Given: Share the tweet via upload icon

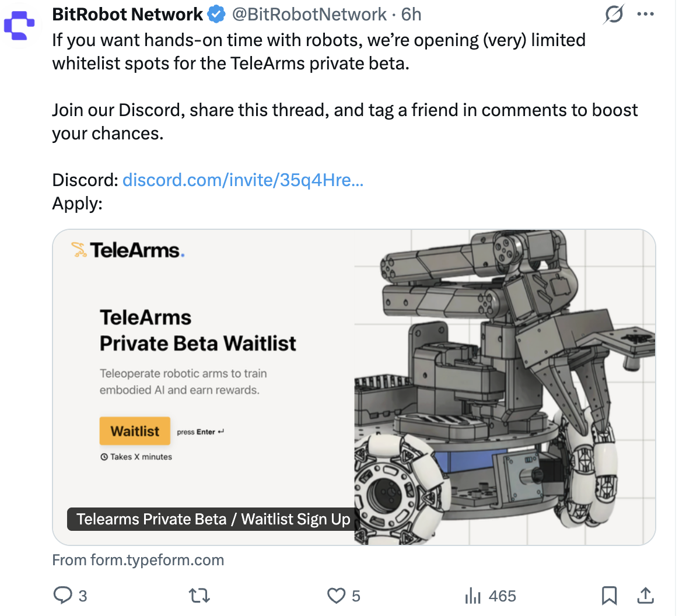Looking at the screenshot, I should pos(645,595).
